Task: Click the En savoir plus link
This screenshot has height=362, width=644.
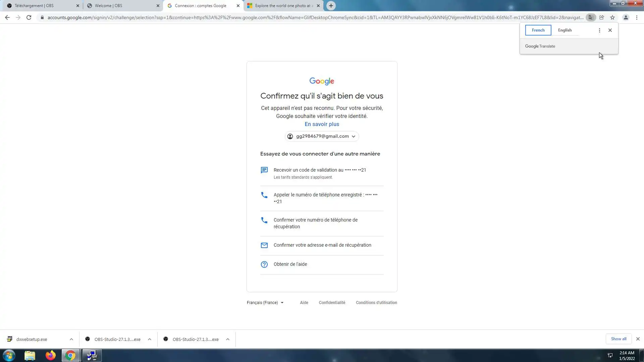Action: [x=322, y=124]
